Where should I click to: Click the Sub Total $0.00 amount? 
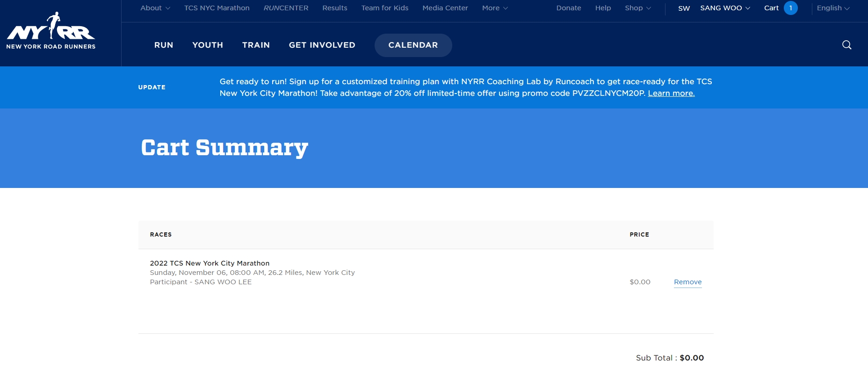click(x=692, y=358)
